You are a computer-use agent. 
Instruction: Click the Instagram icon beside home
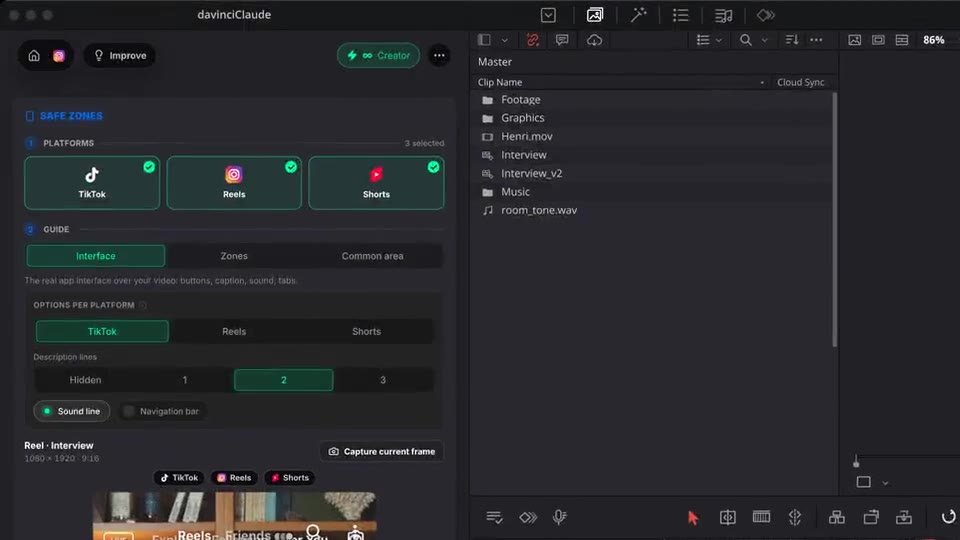[x=59, y=56]
